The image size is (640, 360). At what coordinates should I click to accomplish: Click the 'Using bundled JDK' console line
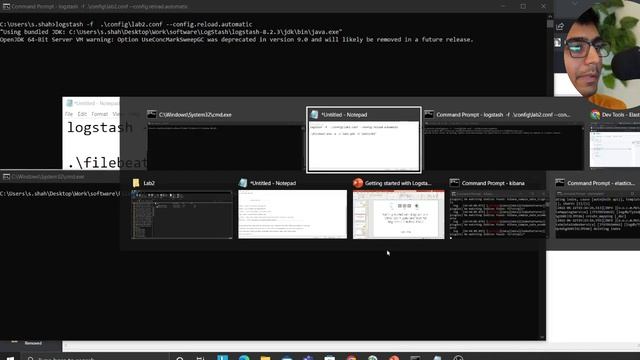point(171,32)
